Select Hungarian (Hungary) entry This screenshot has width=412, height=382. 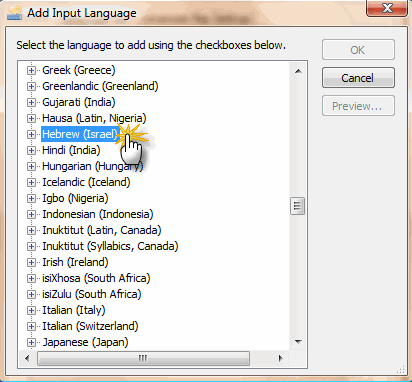[92, 166]
